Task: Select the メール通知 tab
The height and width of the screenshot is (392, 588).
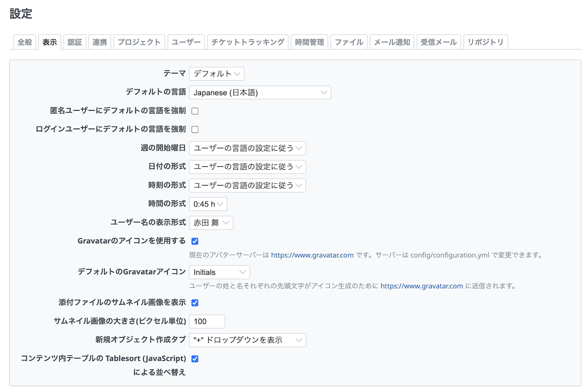Action: pyautogui.click(x=392, y=42)
